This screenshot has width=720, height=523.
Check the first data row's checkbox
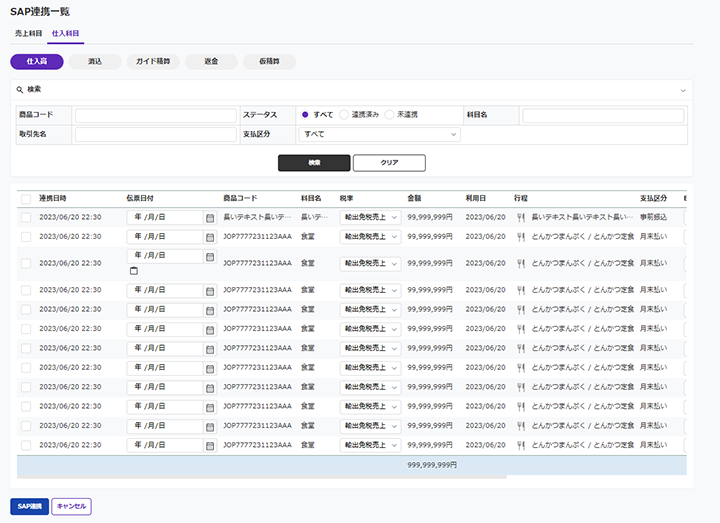click(x=26, y=217)
